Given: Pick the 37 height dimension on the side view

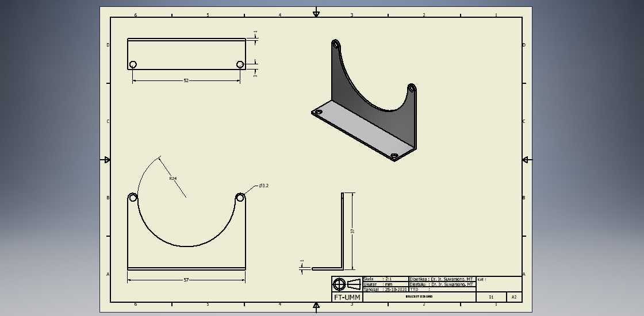Looking at the screenshot, I should (x=352, y=231).
